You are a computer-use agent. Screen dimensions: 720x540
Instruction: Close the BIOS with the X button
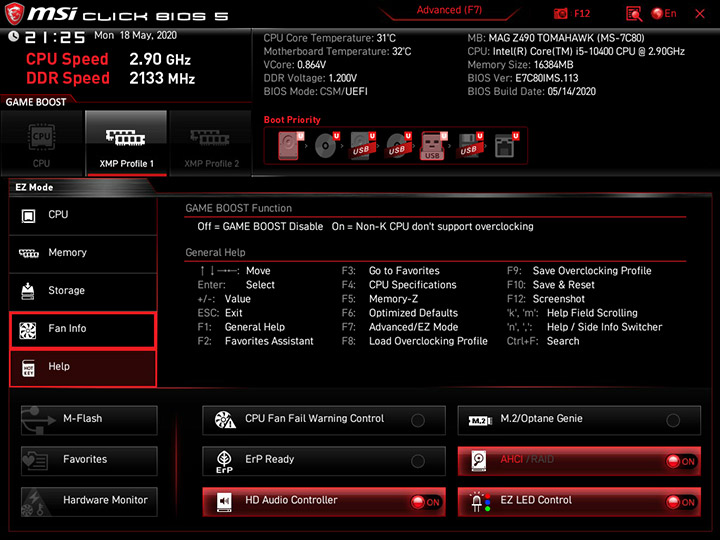[x=699, y=14]
